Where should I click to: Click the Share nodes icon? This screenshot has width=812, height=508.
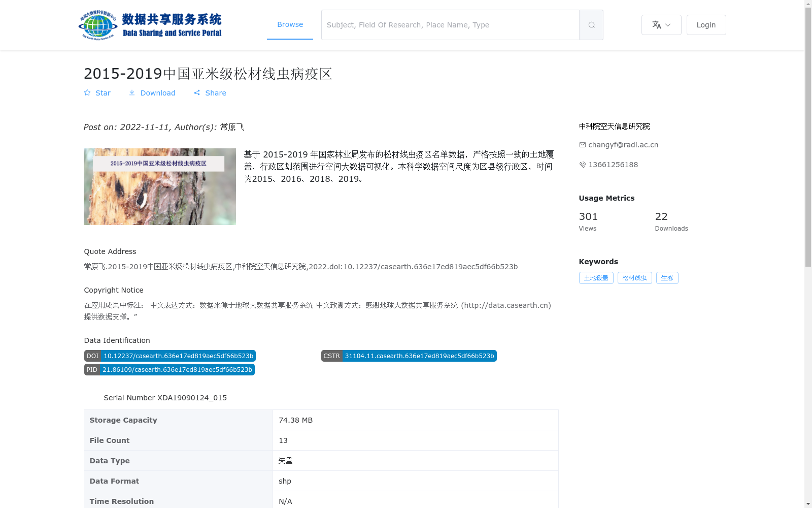(x=197, y=93)
